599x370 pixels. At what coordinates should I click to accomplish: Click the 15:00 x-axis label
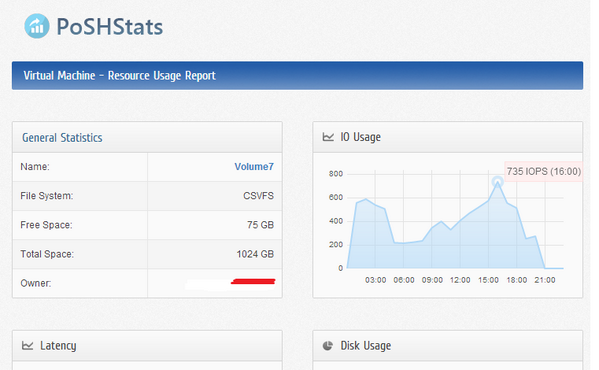[488, 280]
